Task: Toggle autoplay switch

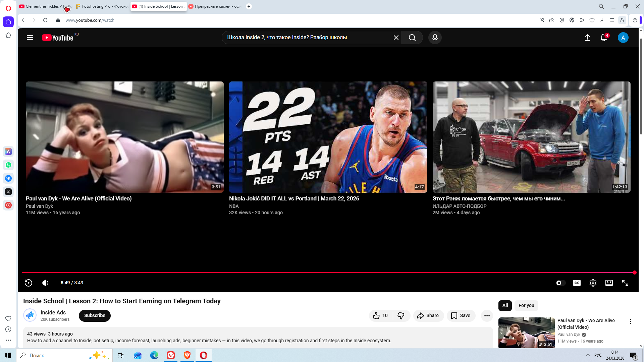Action: [x=560, y=283]
